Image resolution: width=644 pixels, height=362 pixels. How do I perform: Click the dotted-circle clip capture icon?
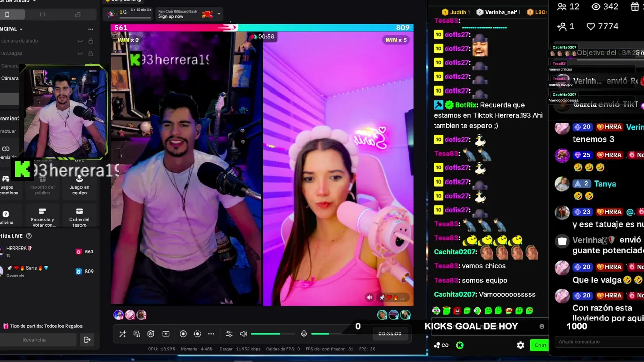pyautogui.click(x=197, y=334)
